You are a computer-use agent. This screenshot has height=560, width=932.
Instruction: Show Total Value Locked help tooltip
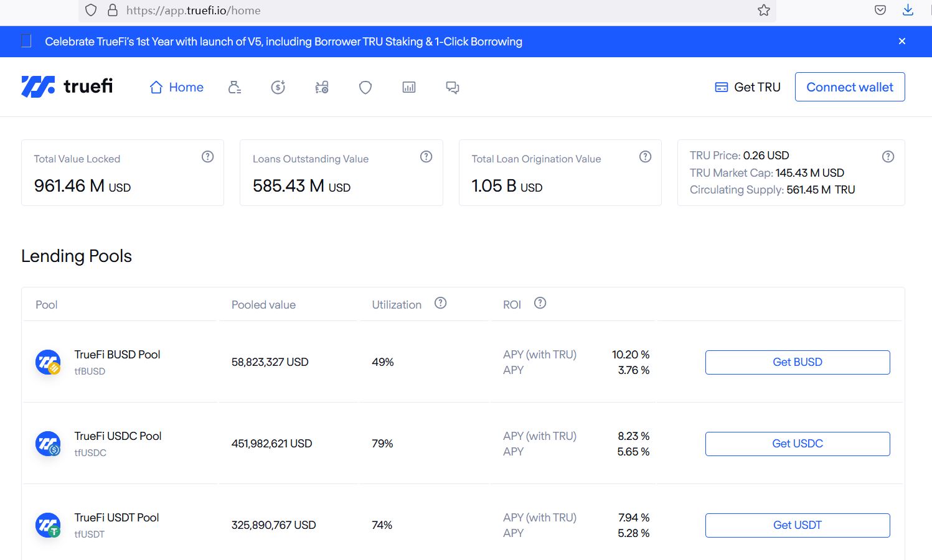(208, 157)
